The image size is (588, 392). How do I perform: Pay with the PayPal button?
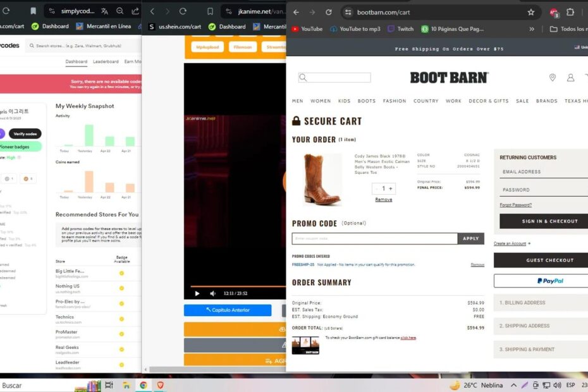541,281
